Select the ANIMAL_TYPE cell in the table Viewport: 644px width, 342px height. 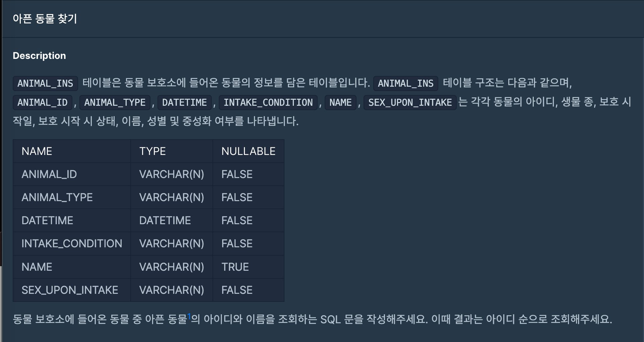[x=57, y=197]
